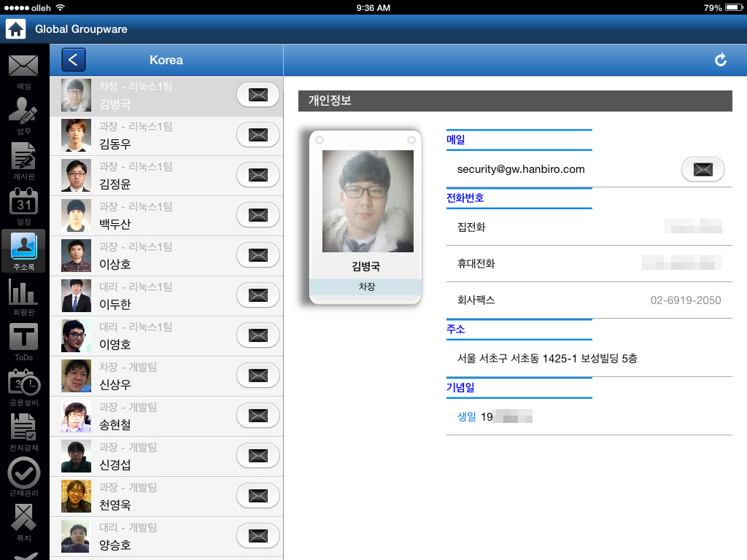747x560 pixels.
Task: Tap the Wi-Fi indicator in status bar
Action: coord(60,7)
